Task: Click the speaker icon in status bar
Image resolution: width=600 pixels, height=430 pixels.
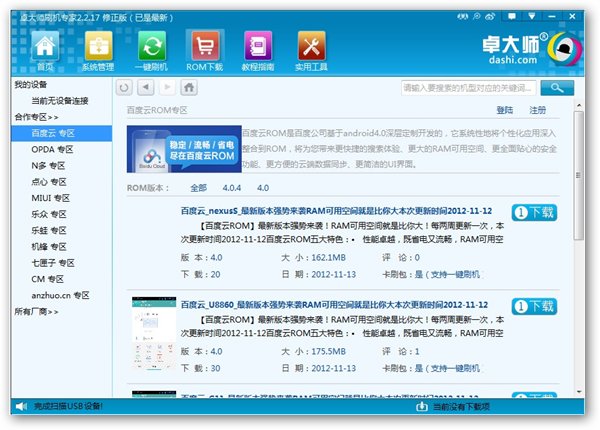Action: coord(21,407)
